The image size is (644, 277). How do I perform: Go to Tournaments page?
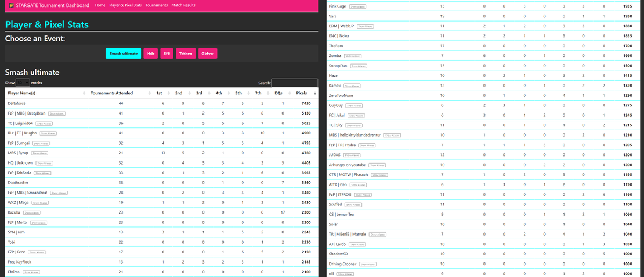pos(156,5)
